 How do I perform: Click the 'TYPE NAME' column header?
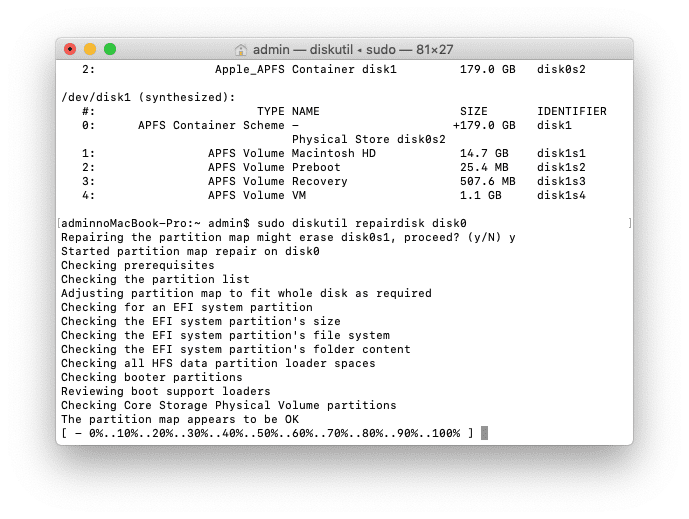[x=288, y=111]
